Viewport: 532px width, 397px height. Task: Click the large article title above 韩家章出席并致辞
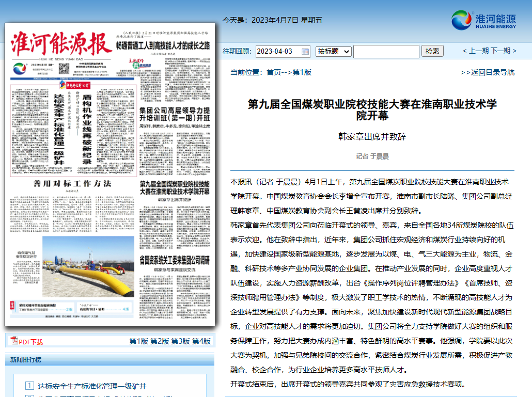(372, 109)
